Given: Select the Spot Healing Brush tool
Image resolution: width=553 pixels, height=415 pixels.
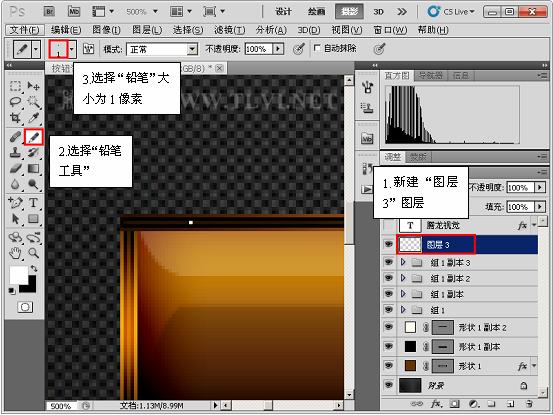Looking at the screenshot, I should [x=15, y=137].
